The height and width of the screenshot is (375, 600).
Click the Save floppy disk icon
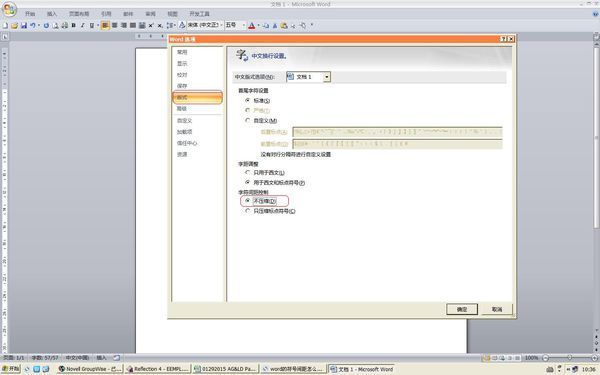(x=24, y=26)
